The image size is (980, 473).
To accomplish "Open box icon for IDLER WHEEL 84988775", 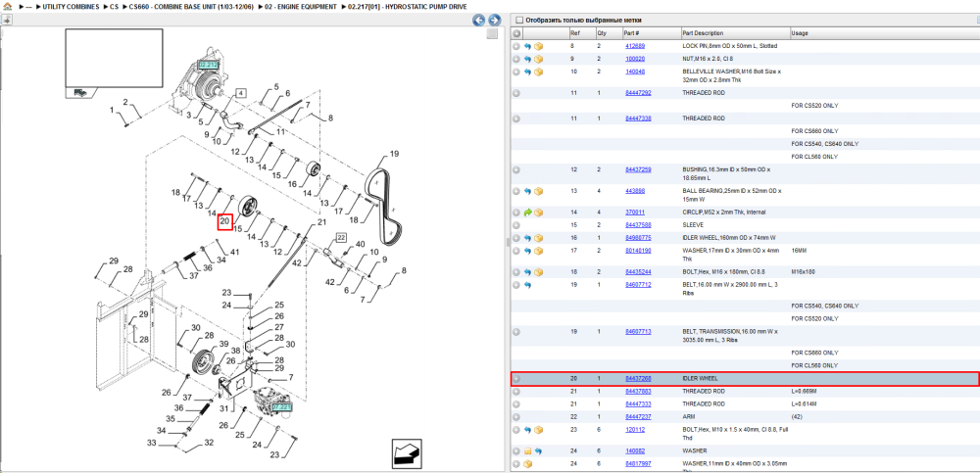I will click(538, 238).
